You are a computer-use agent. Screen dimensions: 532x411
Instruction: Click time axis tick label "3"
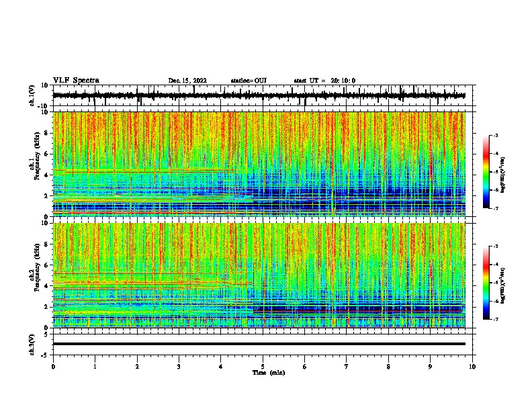click(179, 367)
